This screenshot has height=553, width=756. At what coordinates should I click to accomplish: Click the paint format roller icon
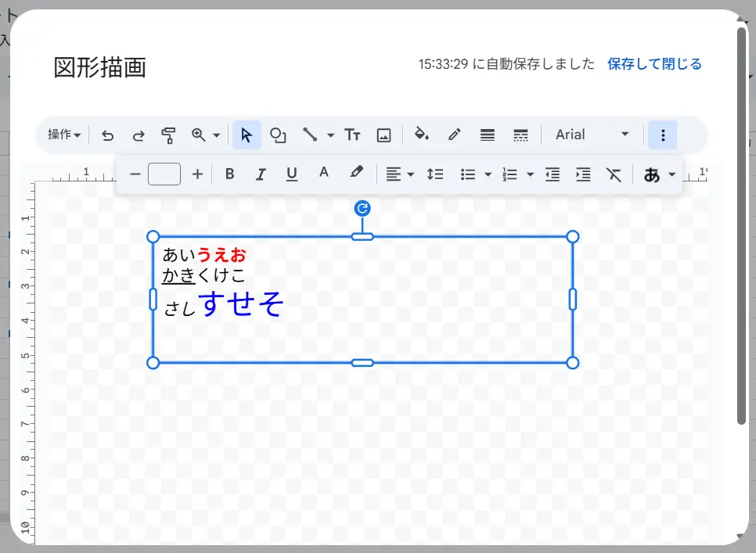pyautogui.click(x=168, y=135)
